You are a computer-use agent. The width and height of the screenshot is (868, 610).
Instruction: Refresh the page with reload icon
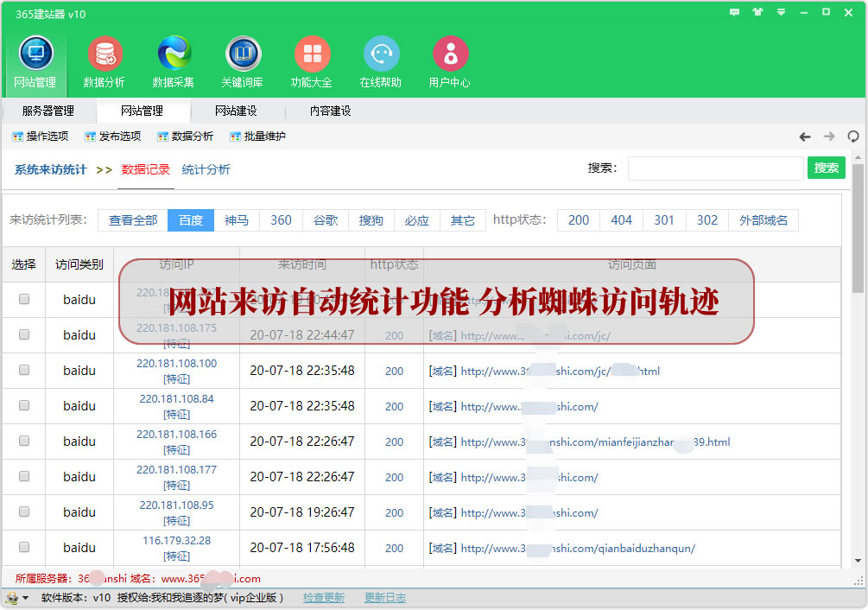tap(853, 137)
